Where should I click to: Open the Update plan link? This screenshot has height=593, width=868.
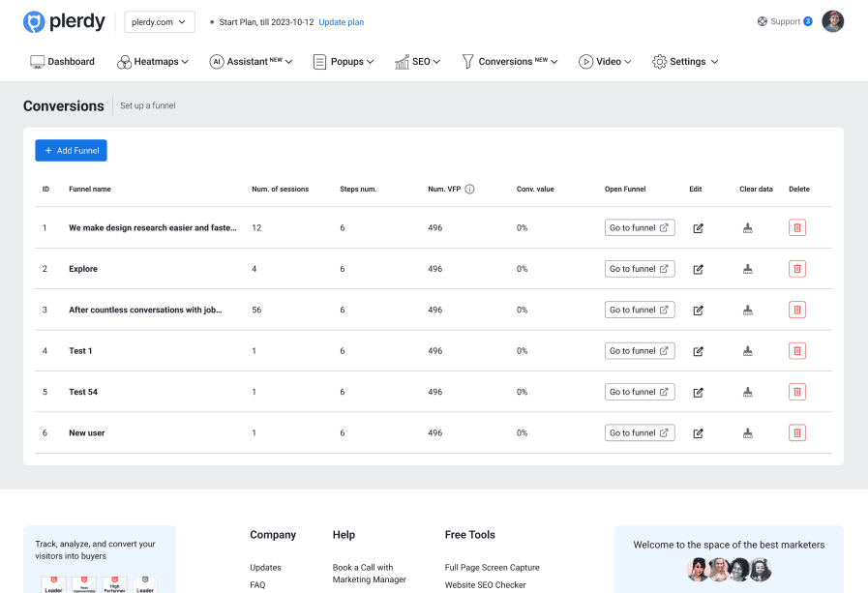(x=341, y=21)
